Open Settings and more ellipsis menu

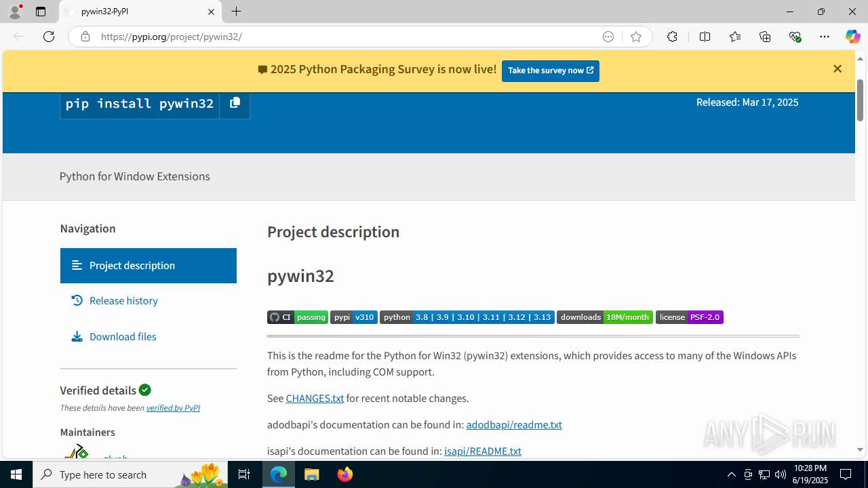coord(825,37)
